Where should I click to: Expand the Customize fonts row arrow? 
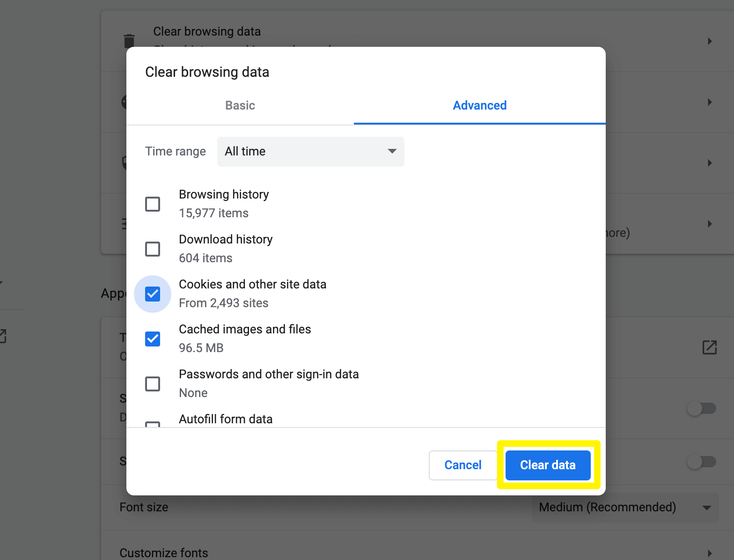(x=710, y=553)
